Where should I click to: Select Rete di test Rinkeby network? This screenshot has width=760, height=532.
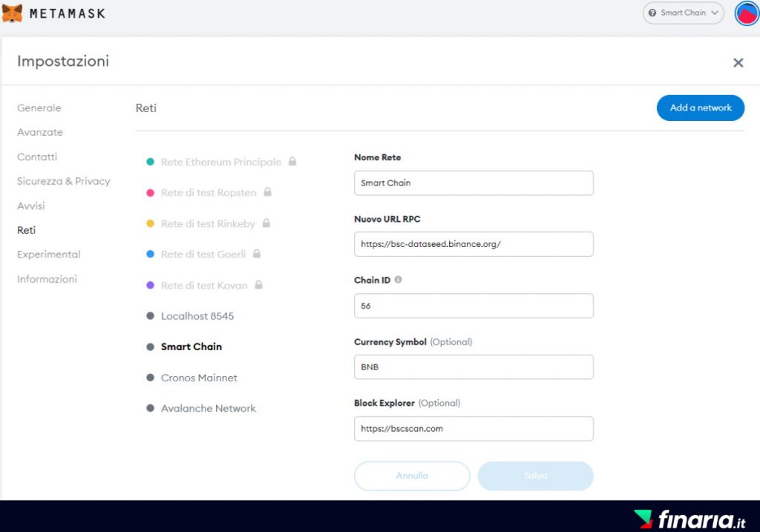tap(208, 223)
